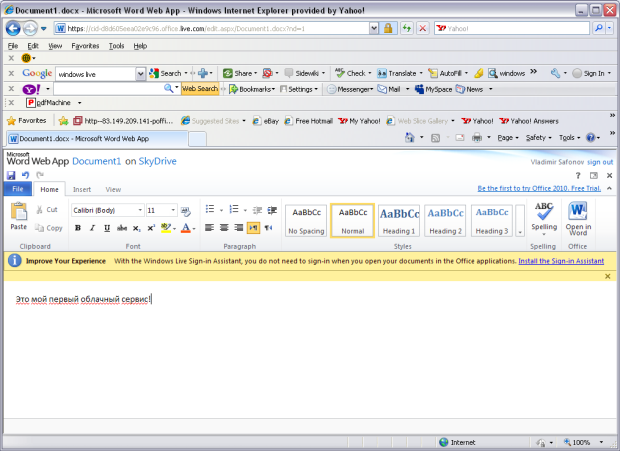Open the File tab
This screenshot has width=620, height=451.
(18, 189)
